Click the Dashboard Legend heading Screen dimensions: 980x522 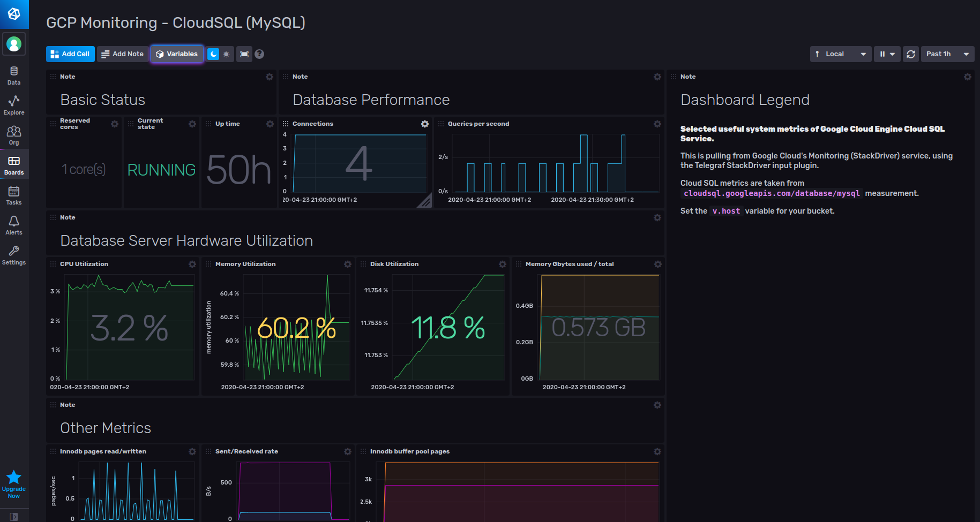pos(745,100)
